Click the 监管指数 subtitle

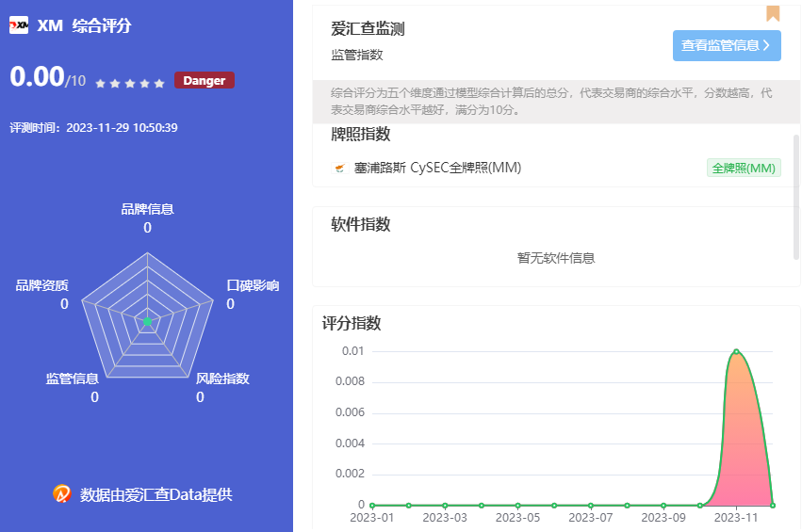(357, 56)
